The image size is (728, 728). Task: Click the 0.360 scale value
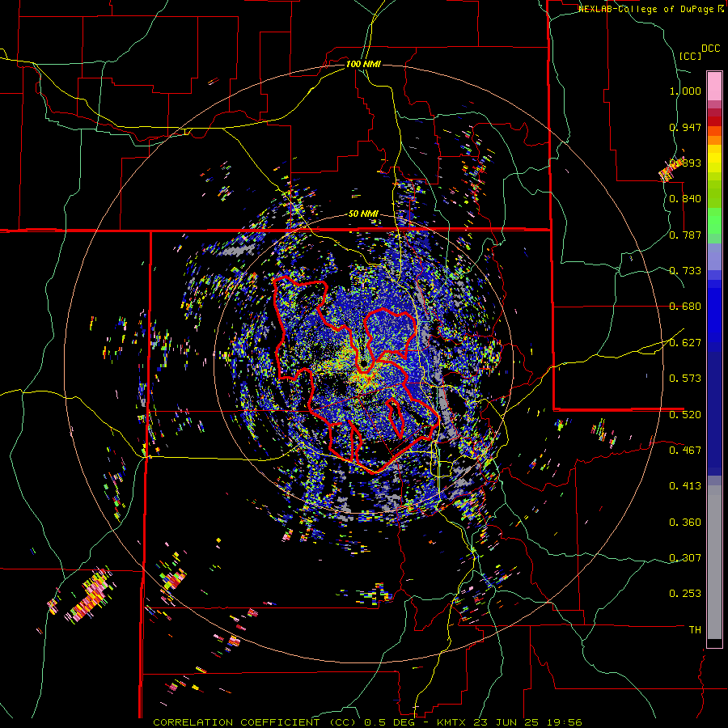(x=685, y=522)
